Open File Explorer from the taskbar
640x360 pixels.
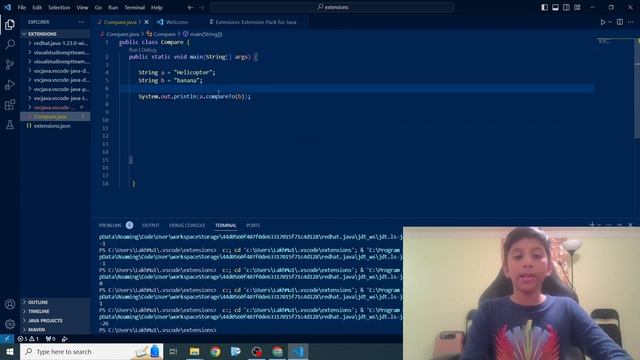click(194, 351)
